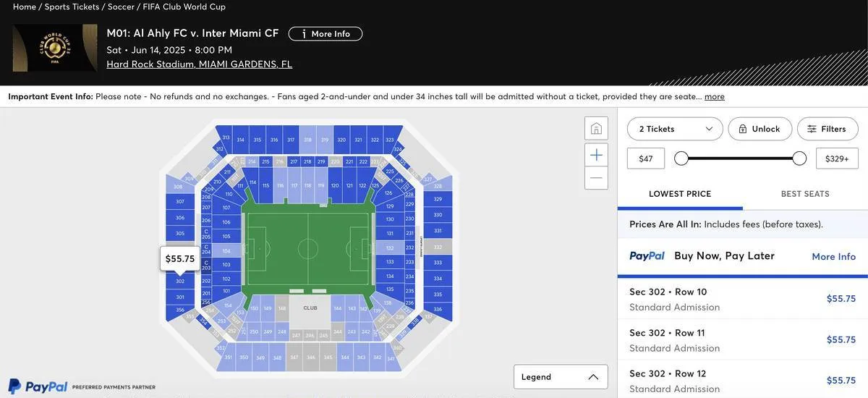Reset the seat map to home view

[596, 129]
